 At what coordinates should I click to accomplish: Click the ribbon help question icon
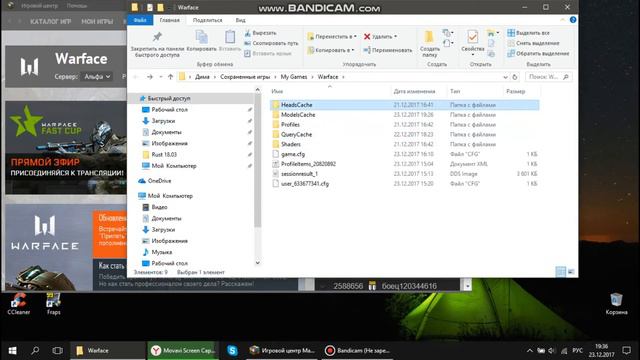point(573,20)
